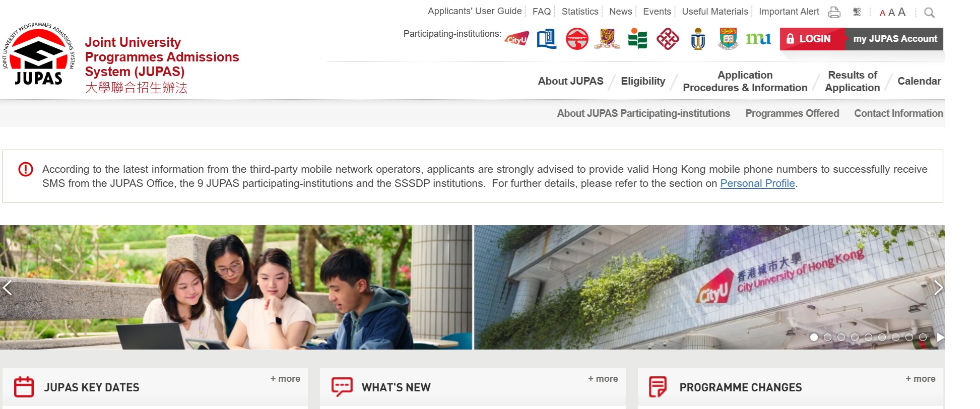Click the HKU shield crest logo
This screenshot has height=409, width=980.
coord(728,39)
